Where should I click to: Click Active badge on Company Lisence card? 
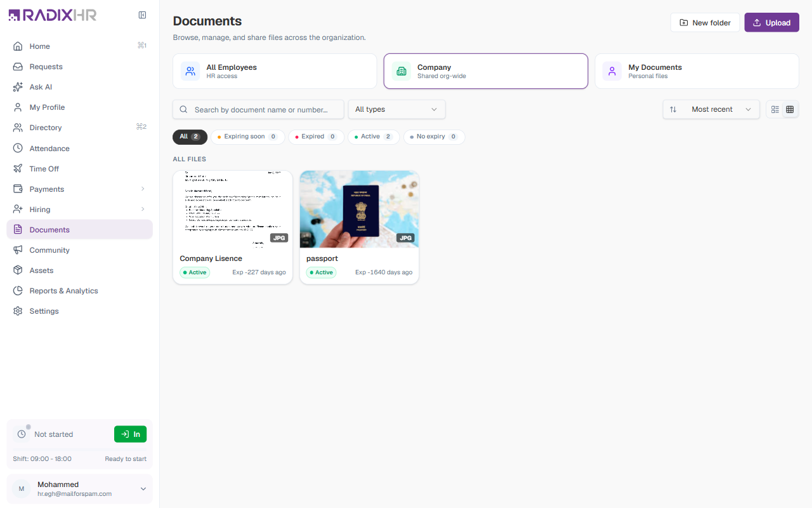(x=195, y=272)
